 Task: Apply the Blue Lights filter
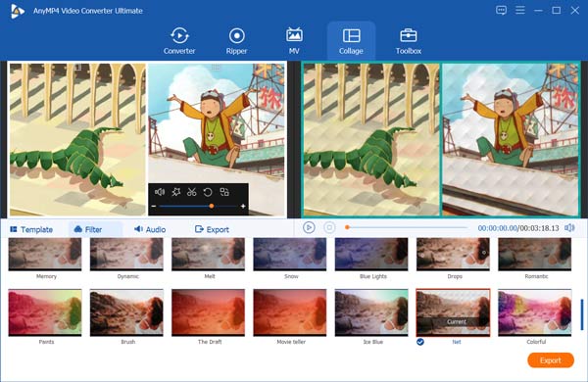click(x=371, y=254)
